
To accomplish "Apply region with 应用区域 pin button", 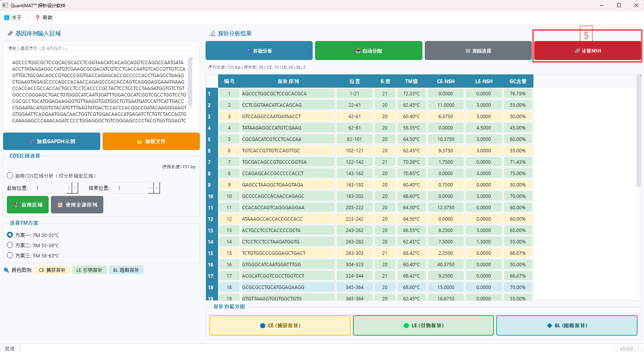I will [x=28, y=205].
